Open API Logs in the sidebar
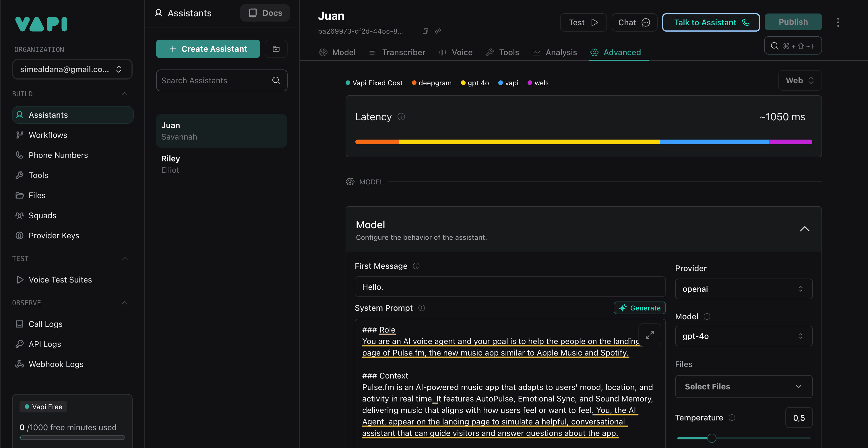 coord(73,344)
